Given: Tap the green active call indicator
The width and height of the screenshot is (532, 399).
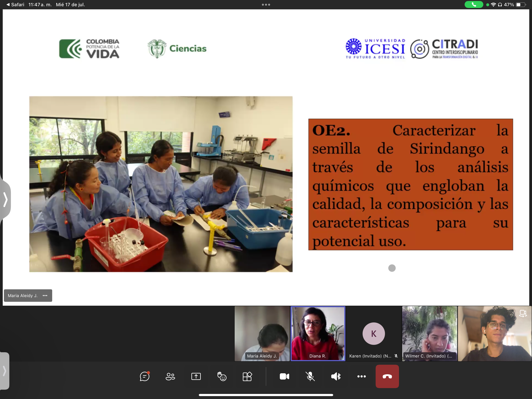Looking at the screenshot, I should coord(474,4).
